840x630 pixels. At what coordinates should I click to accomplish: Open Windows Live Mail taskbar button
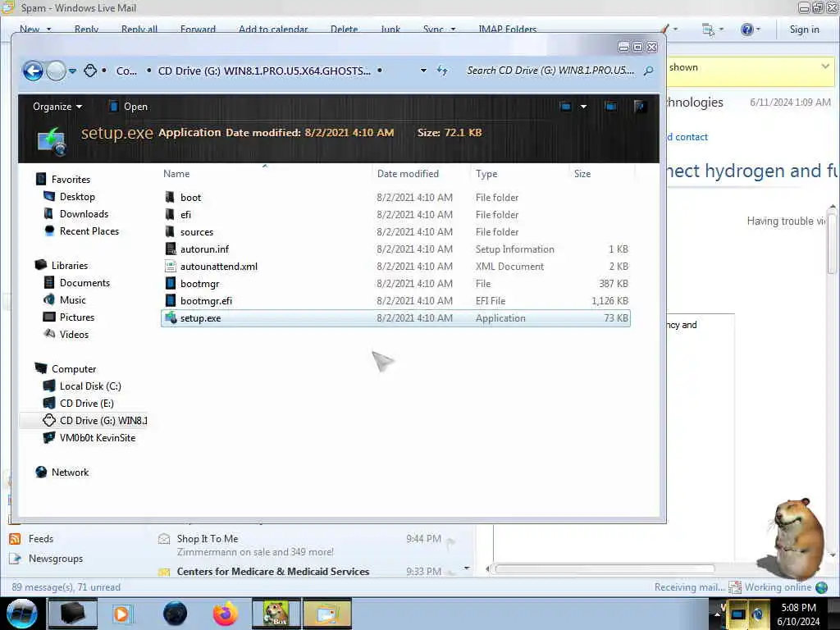pos(327,614)
